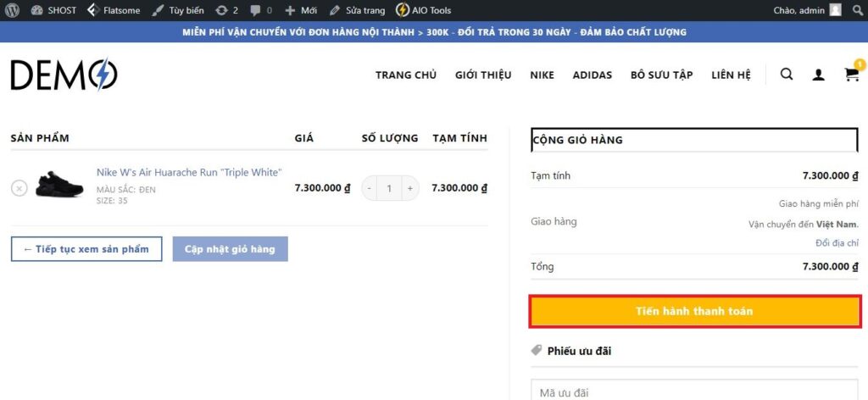Viewport: 868px width, 400px height.
Task: Click Tiếp tục xem sản phẩm button
Action: point(86,249)
